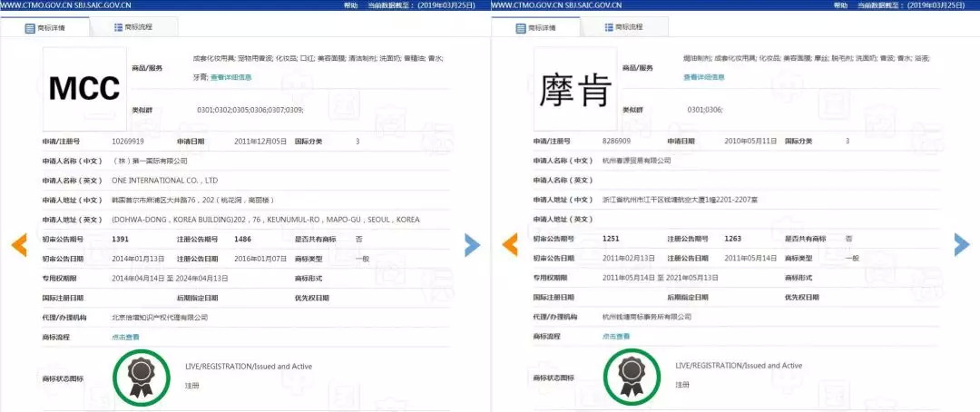Click orange previous arrow on 摩肯 page

coord(509,245)
